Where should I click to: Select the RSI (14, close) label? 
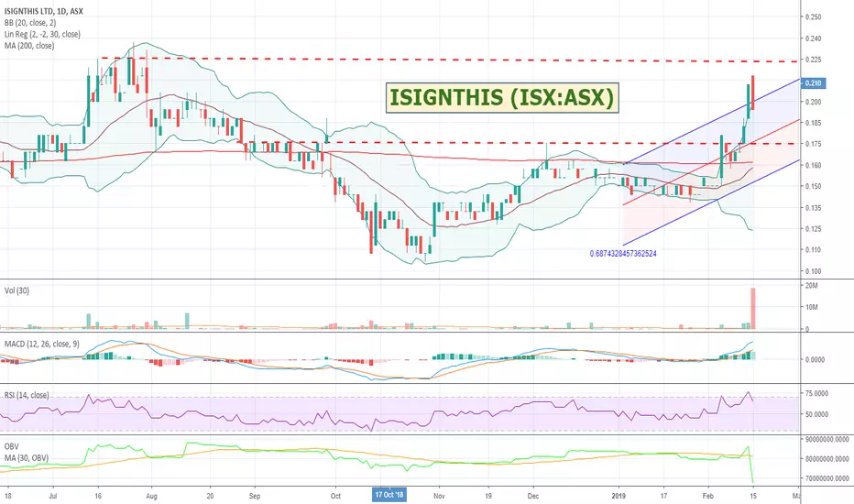[x=27, y=395]
